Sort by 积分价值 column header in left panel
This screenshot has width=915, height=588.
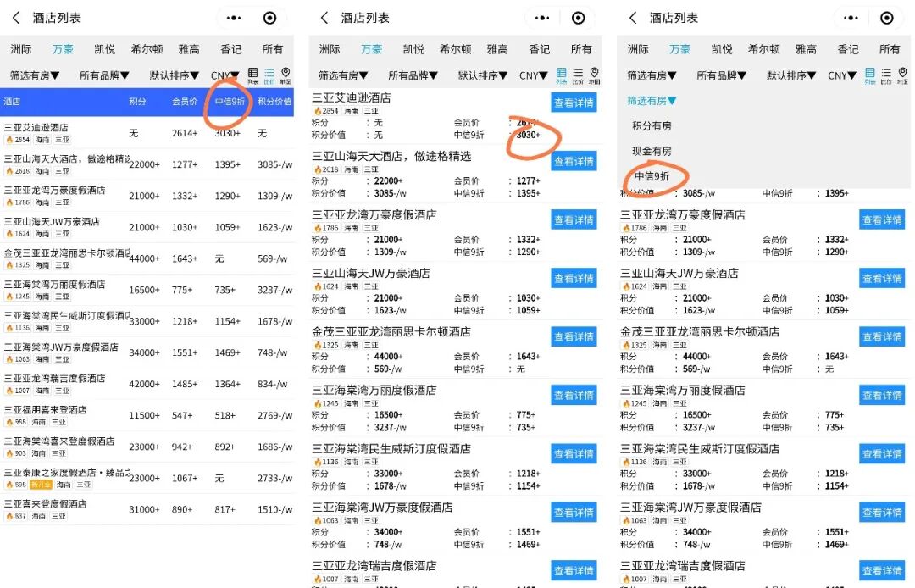click(x=274, y=102)
